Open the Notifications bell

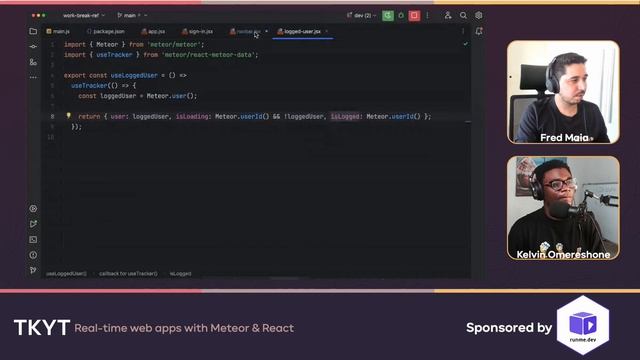479,31
